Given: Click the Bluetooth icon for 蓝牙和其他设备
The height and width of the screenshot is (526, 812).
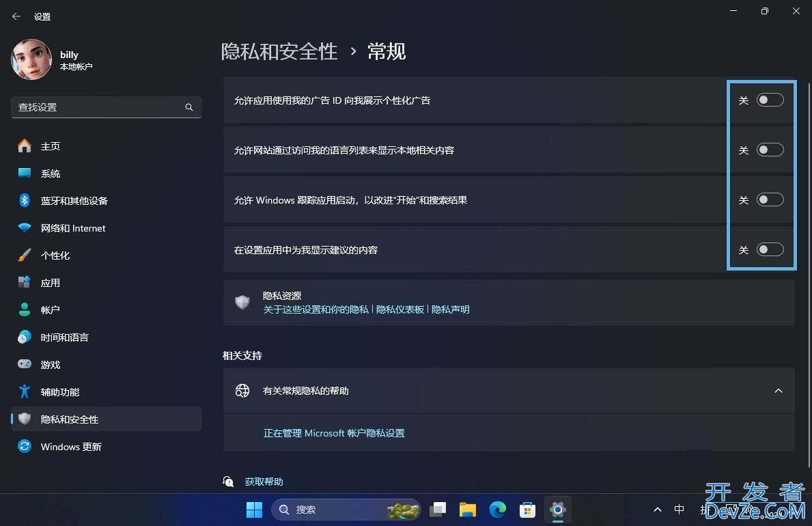Looking at the screenshot, I should pos(25,201).
